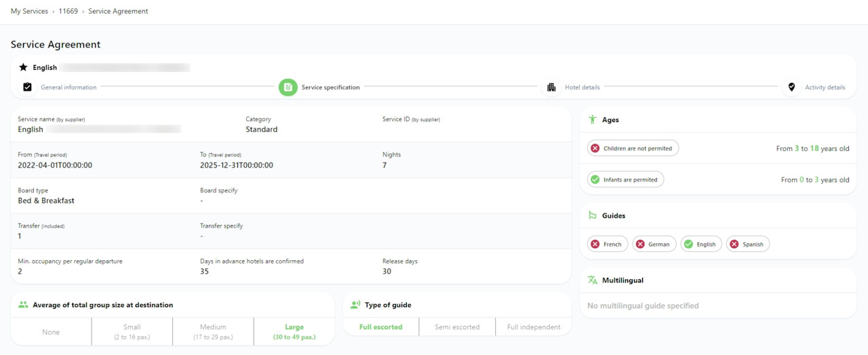Click the Activity details location pin icon

click(791, 87)
